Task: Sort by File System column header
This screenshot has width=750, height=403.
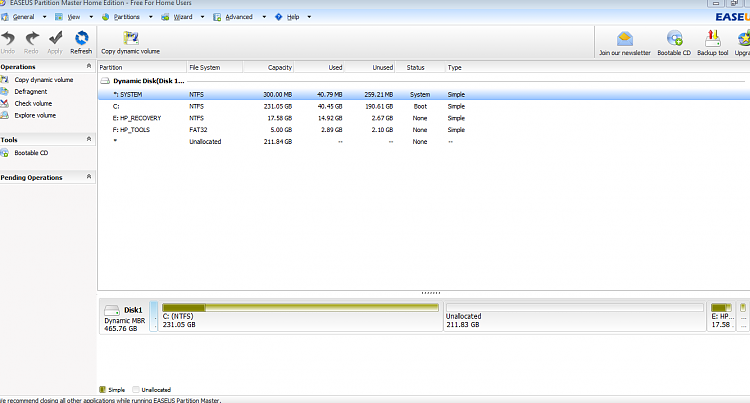Action: point(214,67)
